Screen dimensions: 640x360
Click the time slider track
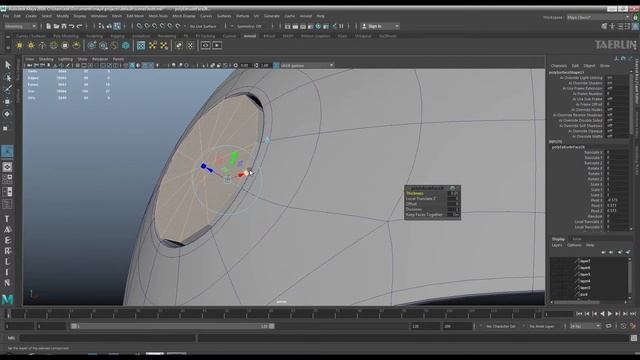click(x=273, y=313)
